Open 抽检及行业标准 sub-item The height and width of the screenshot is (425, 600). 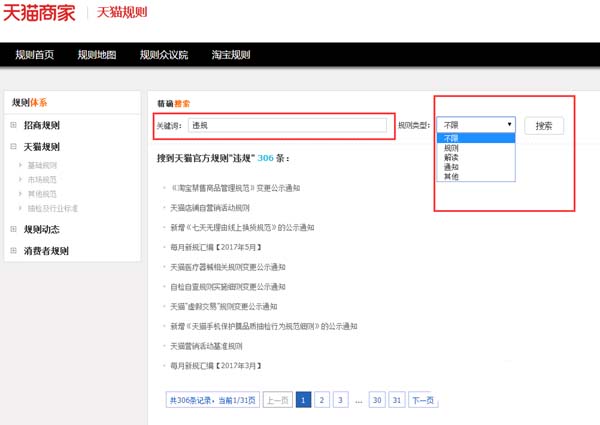[x=53, y=208]
